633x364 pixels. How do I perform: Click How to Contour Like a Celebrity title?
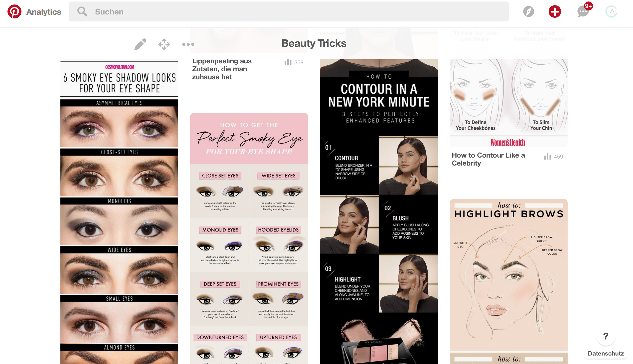pos(488,159)
